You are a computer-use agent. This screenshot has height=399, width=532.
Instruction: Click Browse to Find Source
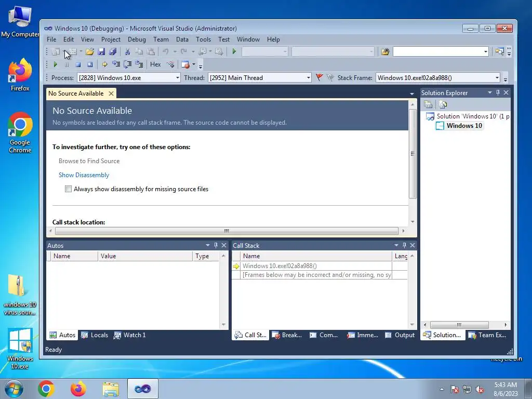click(89, 161)
